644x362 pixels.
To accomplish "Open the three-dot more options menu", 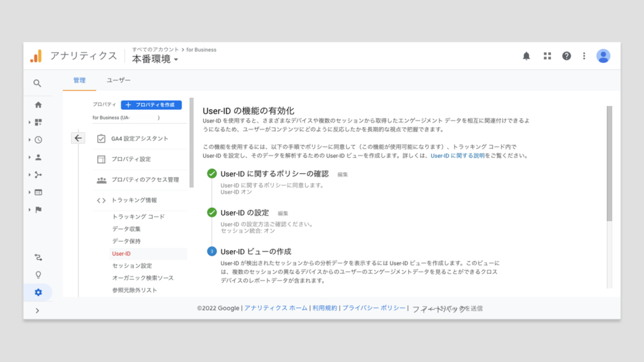I will pyautogui.click(x=584, y=56).
